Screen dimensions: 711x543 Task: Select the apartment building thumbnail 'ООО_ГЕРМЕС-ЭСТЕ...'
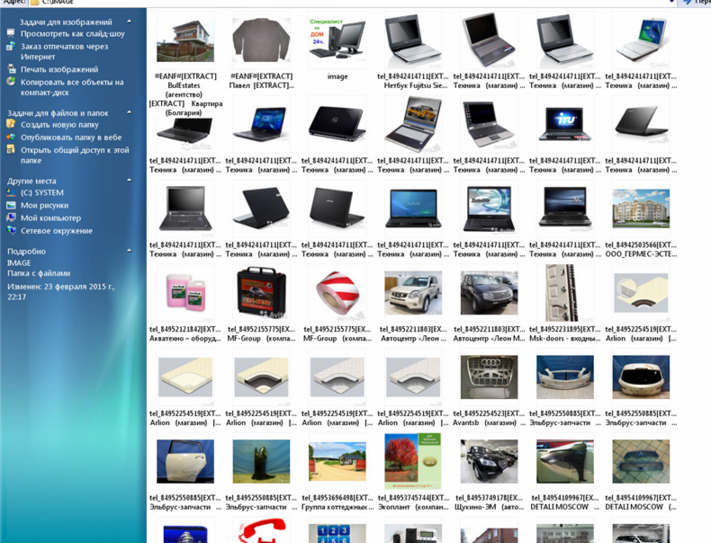(x=641, y=208)
